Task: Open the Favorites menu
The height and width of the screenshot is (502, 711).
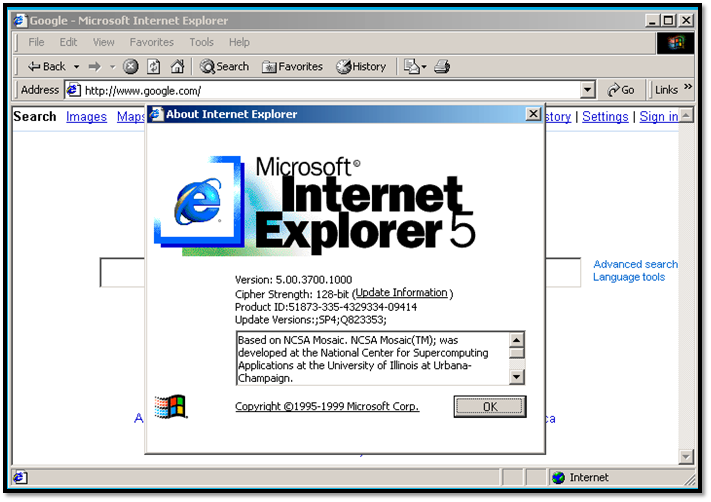Action: (x=151, y=42)
